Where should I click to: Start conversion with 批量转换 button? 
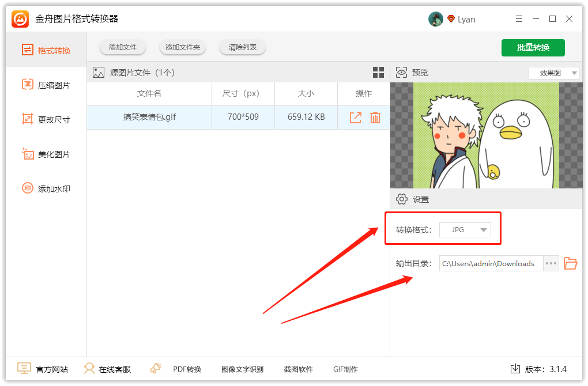[533, 47]
